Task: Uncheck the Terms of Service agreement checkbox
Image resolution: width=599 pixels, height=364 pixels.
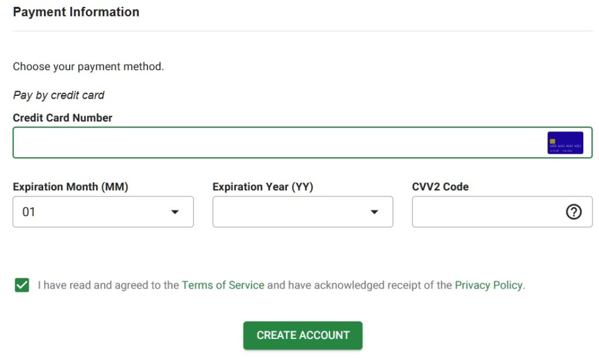Action: point(22,286)
